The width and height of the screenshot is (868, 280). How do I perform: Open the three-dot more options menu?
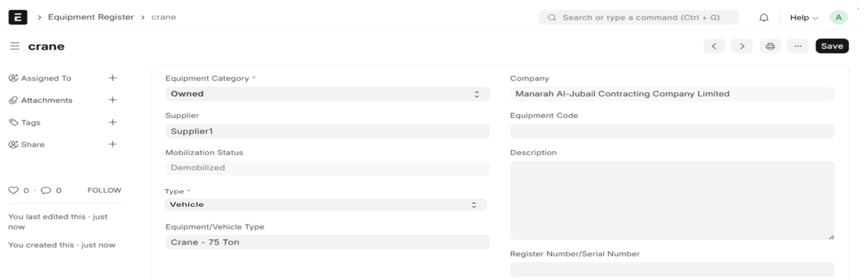coord(798,46)
